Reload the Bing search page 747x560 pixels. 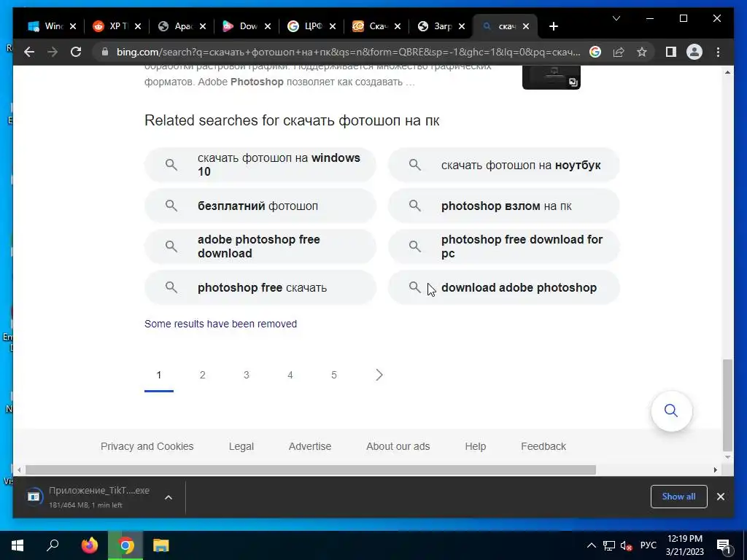pos(76,52)
